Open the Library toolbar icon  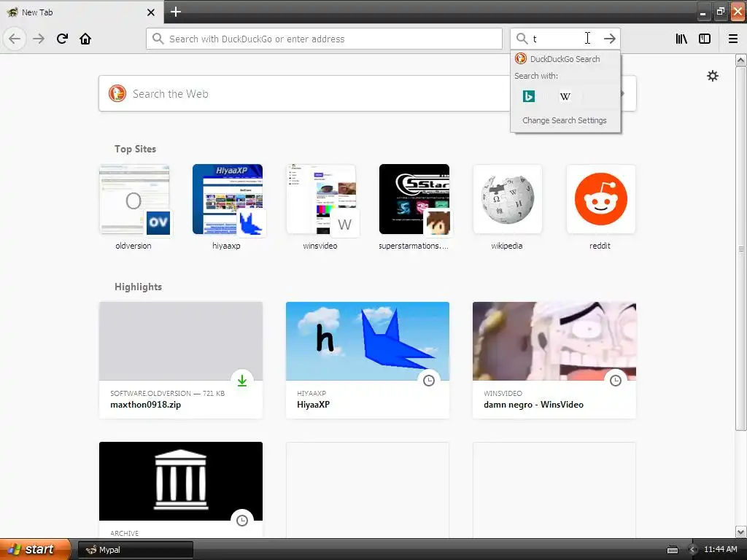[681, 39]
